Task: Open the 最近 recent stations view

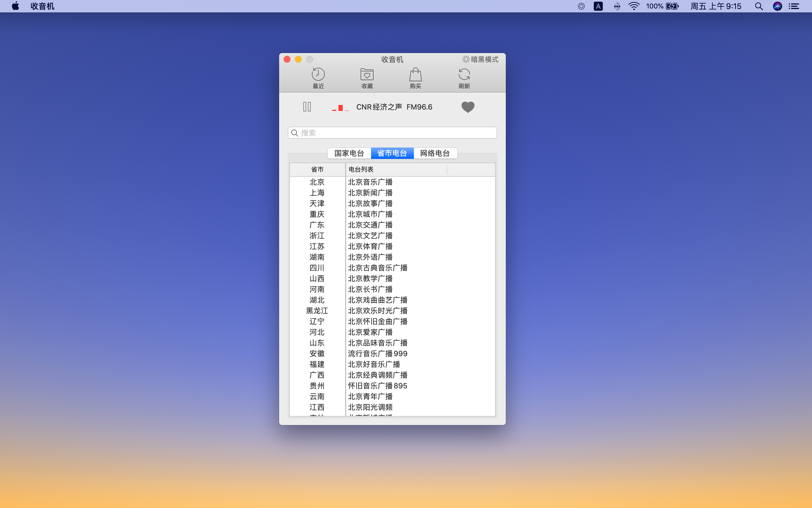Action: (x=318, y=78)
